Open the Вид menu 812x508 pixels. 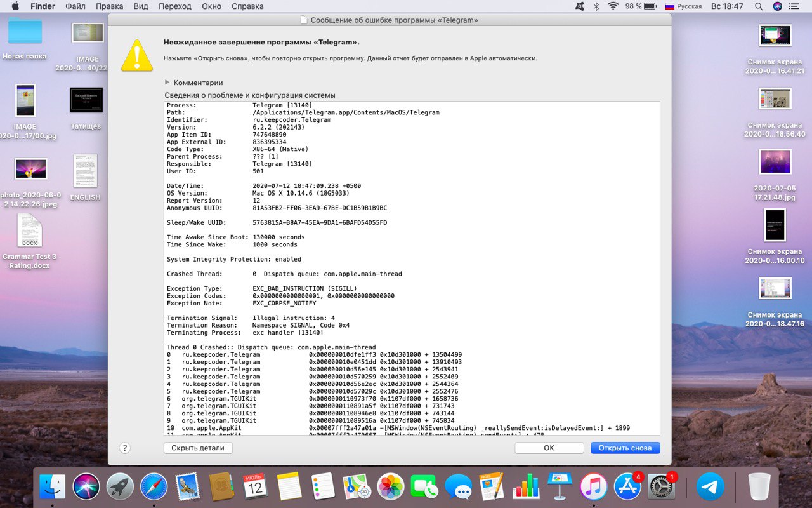(x=141, y=6)
